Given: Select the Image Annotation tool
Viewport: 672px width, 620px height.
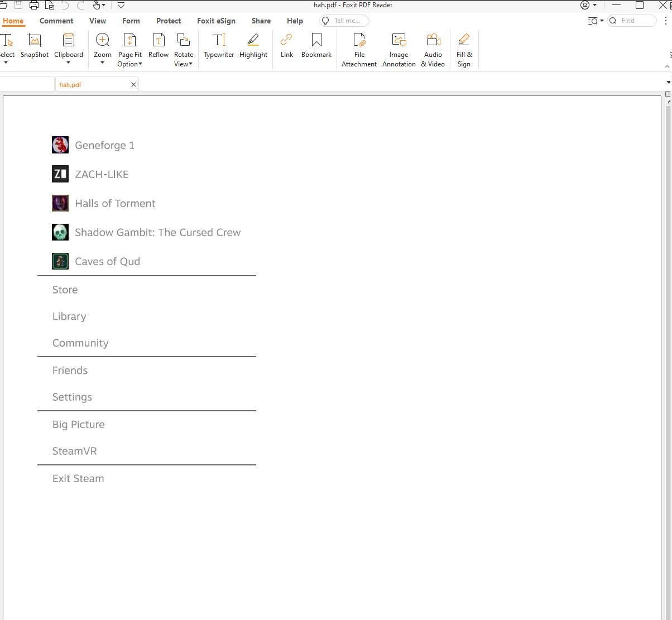Looking at the screenshot, I should coord(399,49).
